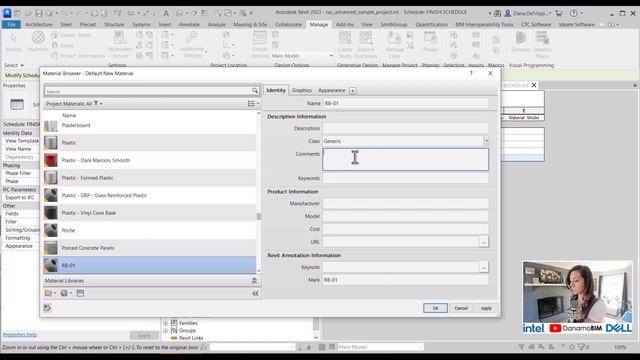Click the Object Styles ribbon button
Image resolution: width=640 pixels, height=360 pixels.
click(x=71, y=35)
